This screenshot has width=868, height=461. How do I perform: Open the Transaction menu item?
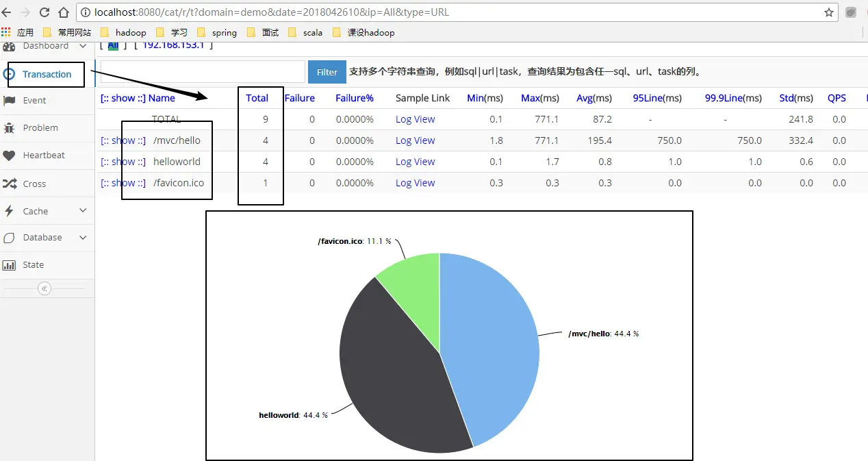click(47, 74)
